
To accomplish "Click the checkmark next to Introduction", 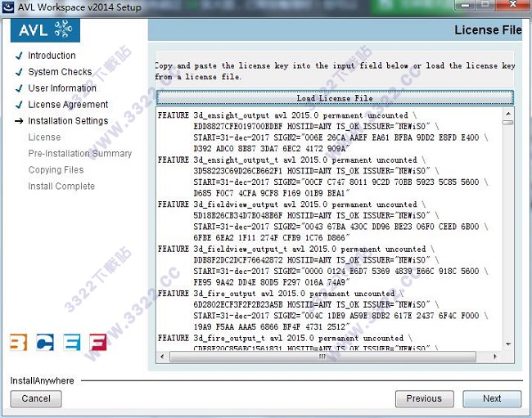I will tap(19, 56).
